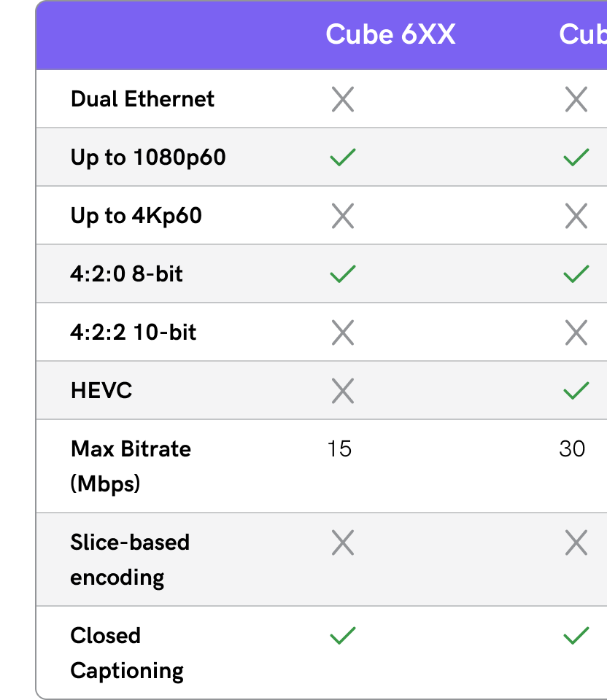Click the X icon for 4Kp60, Cube 6XX
Viewport: 607px width, 700px height.
(x=342, y=216)
